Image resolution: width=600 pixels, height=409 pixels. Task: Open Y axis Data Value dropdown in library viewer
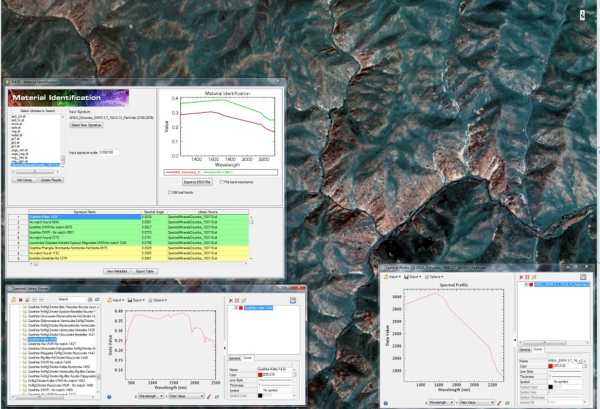click(x=186, y=396)
